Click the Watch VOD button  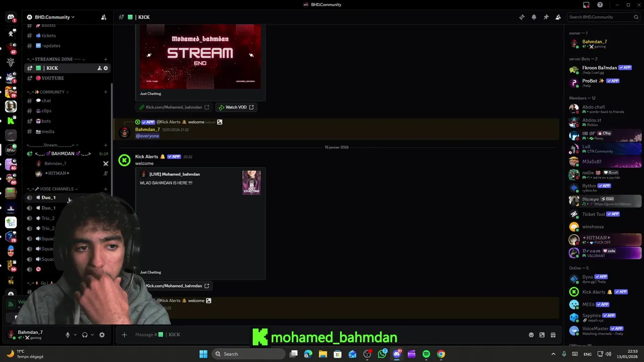[x=236, y=107]
